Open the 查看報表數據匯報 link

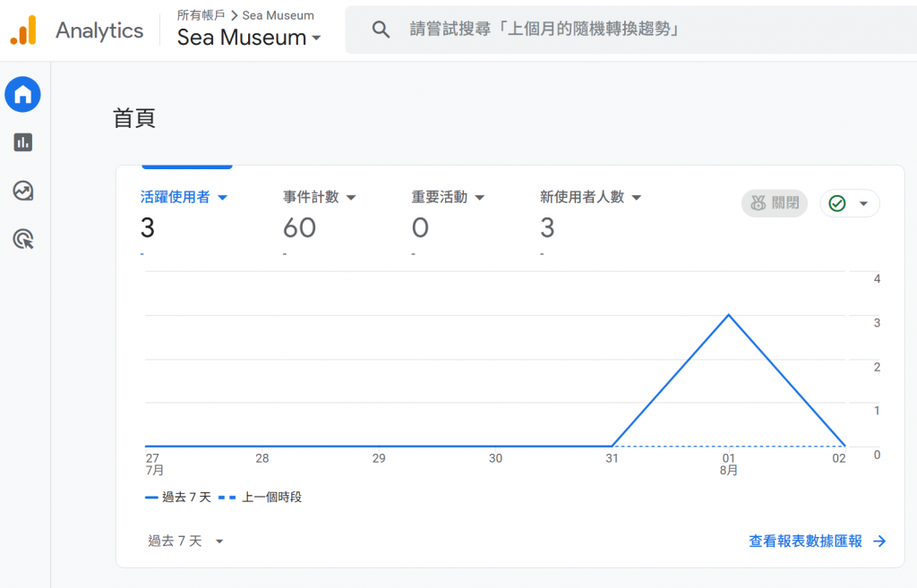pyautogui.click(x=805, y=541)
